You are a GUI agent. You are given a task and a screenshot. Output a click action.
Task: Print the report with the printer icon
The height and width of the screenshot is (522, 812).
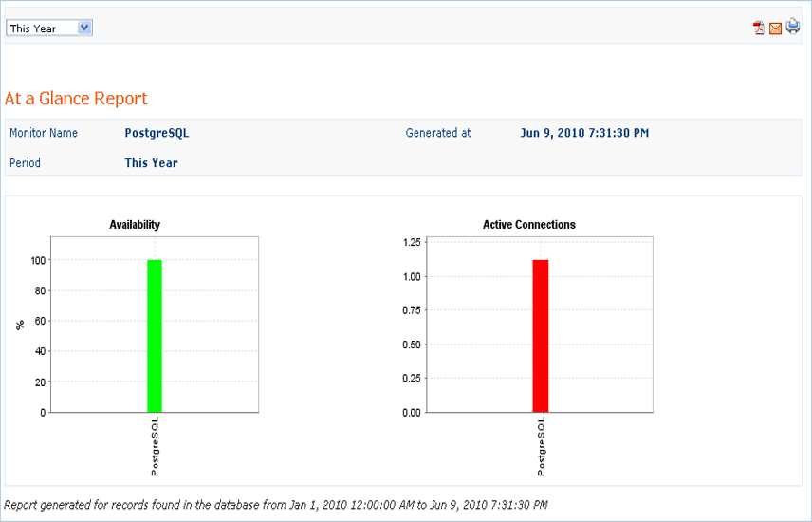792,28
